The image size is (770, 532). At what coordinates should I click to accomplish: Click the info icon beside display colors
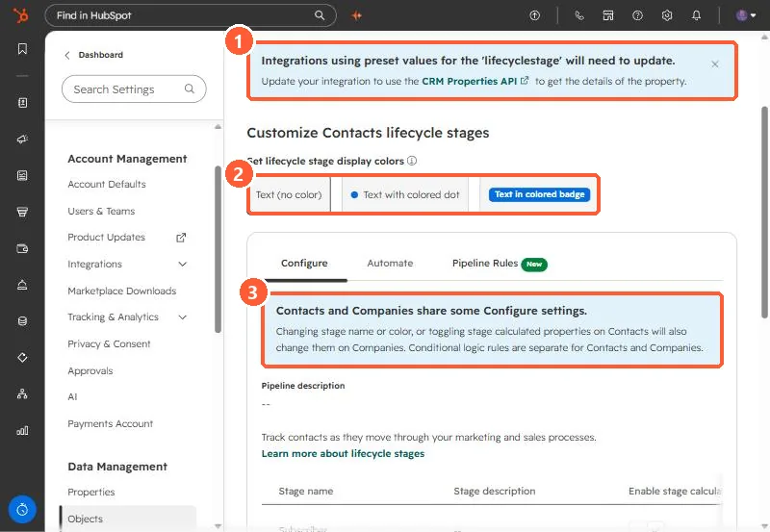412,161
